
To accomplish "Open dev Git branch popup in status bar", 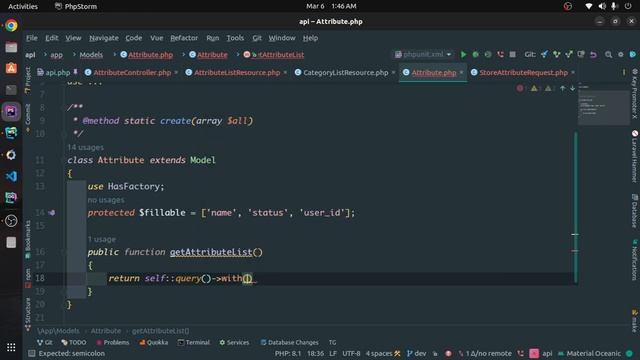I will (417, 353).
